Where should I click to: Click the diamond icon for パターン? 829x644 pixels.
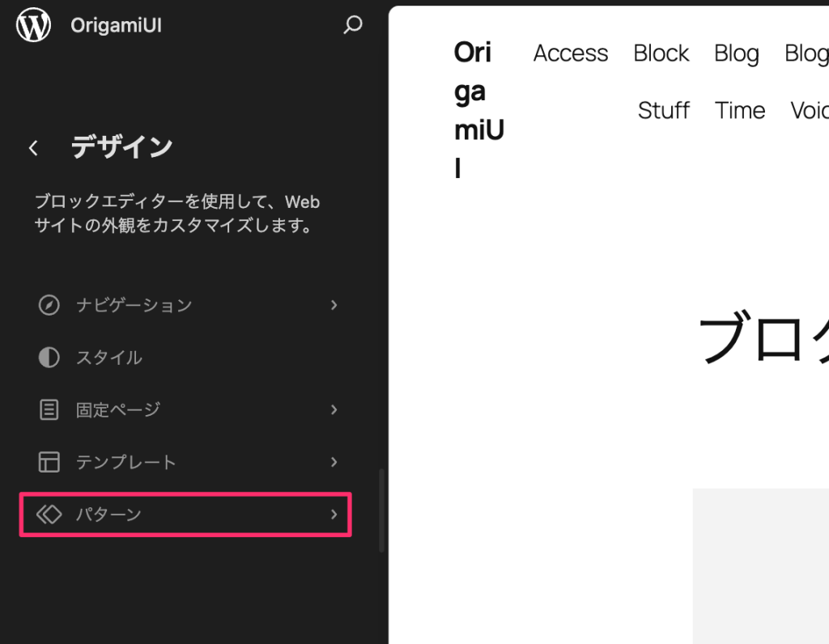click(49, 514)
